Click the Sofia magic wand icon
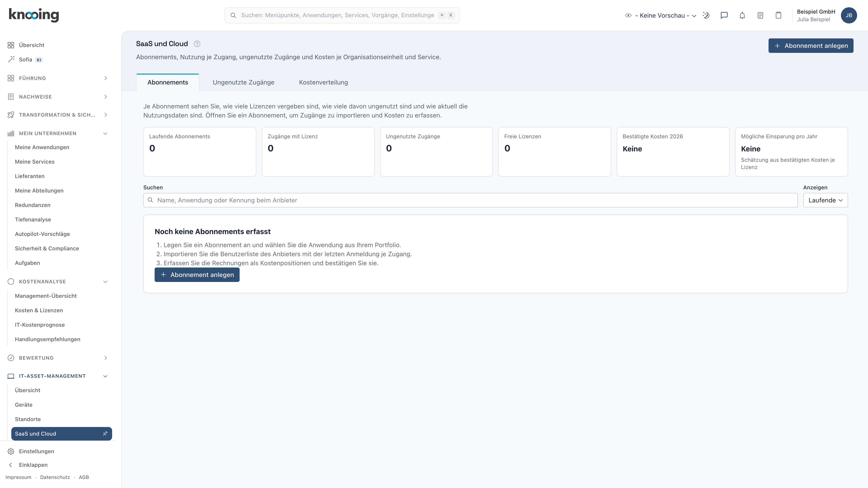This screenshot has width=868, height=488. coord(11,59)
